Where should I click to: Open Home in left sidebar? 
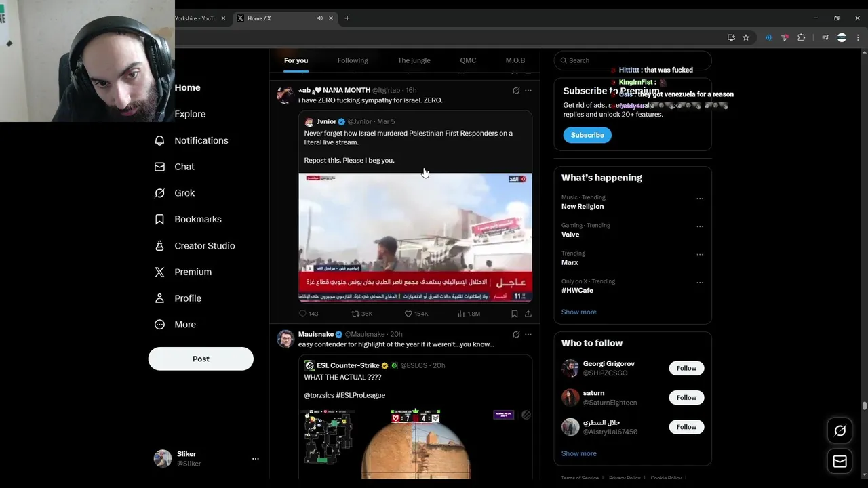click(x=187, y=87)
